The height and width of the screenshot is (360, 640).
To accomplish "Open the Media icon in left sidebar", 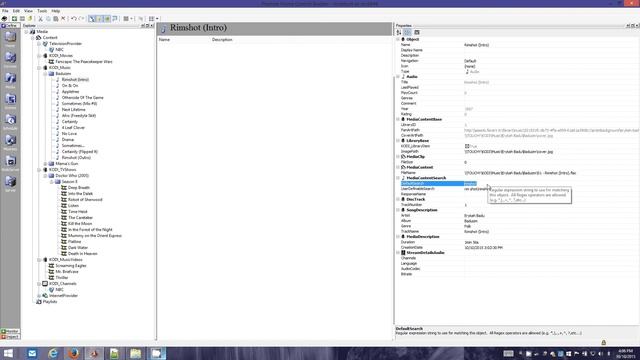I will 10,78.
